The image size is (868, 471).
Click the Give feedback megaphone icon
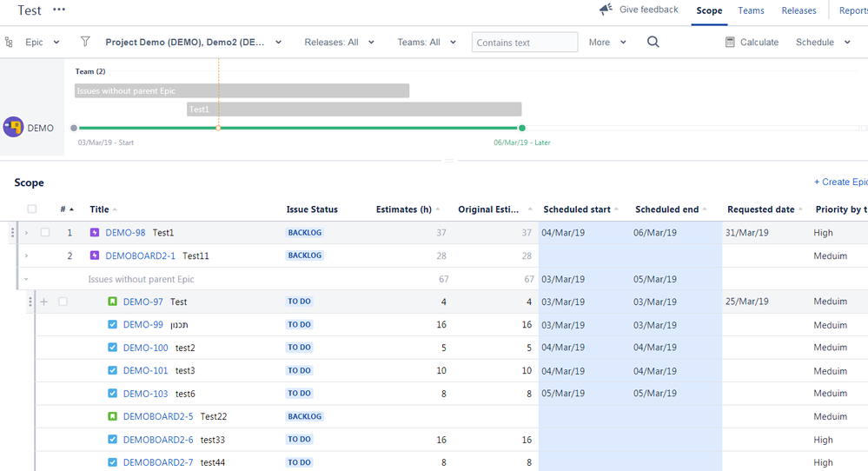pyautogui.click(x=606, y=10)
